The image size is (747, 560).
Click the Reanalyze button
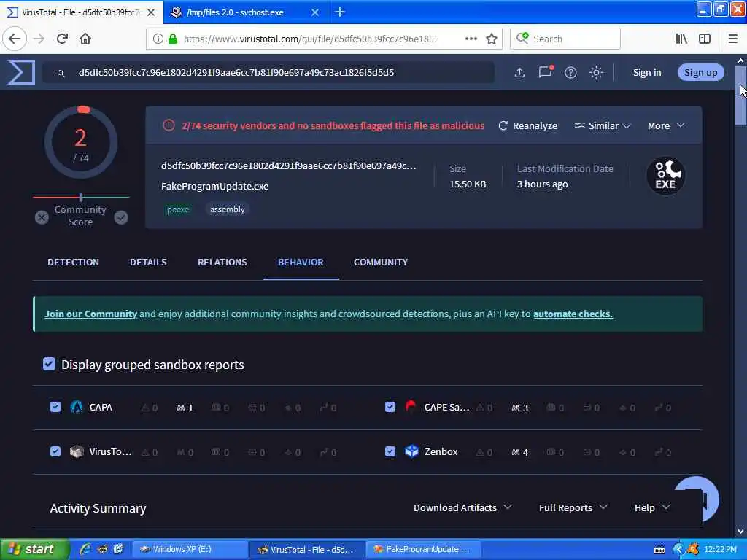528,125
